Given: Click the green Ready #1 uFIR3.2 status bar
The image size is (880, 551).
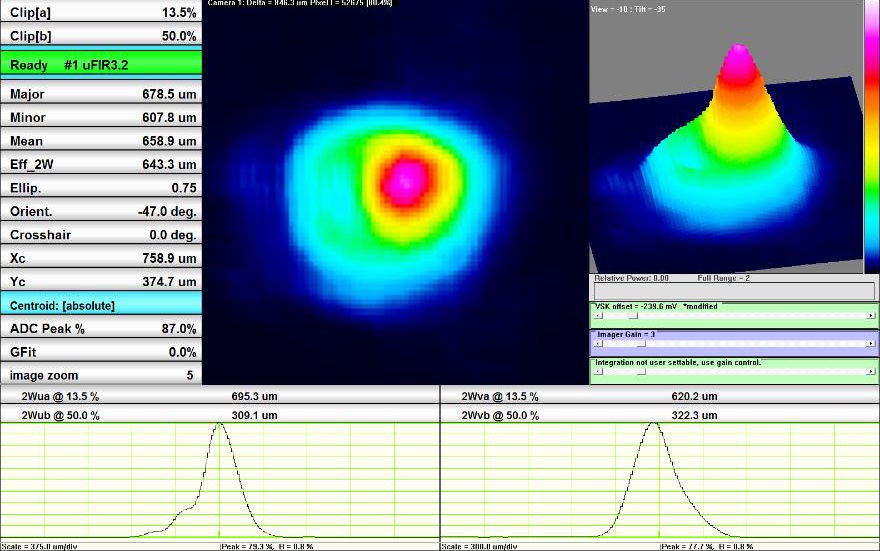Looking at the screenshot, I should (x=101, y=65).
